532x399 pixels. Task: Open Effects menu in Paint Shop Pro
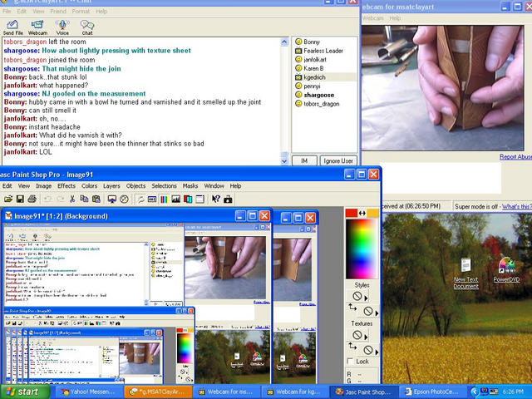click(66, 186)
